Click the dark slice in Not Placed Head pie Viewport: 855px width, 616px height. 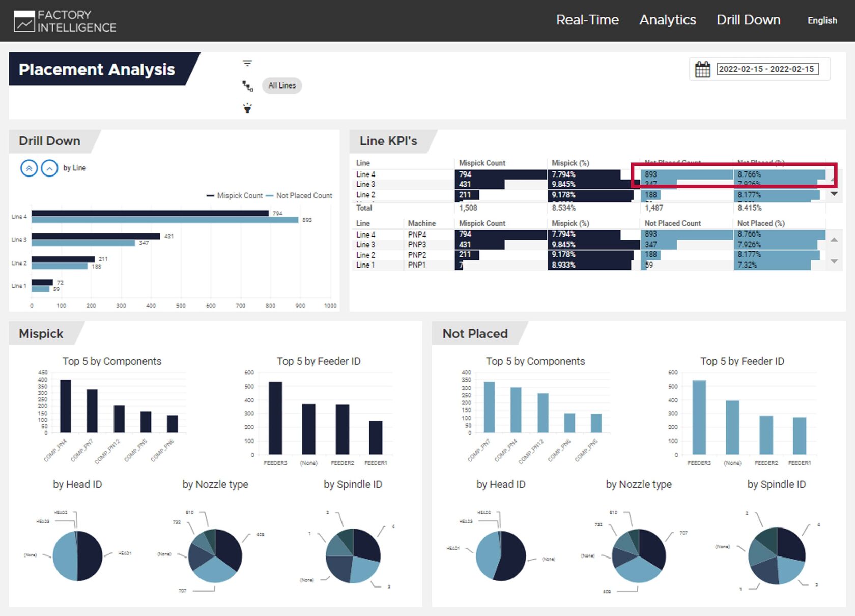point(511,556)
